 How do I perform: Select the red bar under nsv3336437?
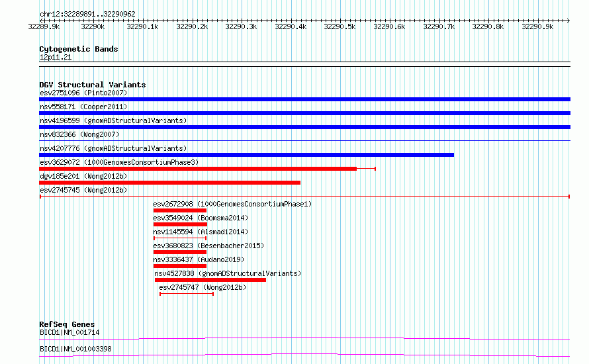click(180, 266)
